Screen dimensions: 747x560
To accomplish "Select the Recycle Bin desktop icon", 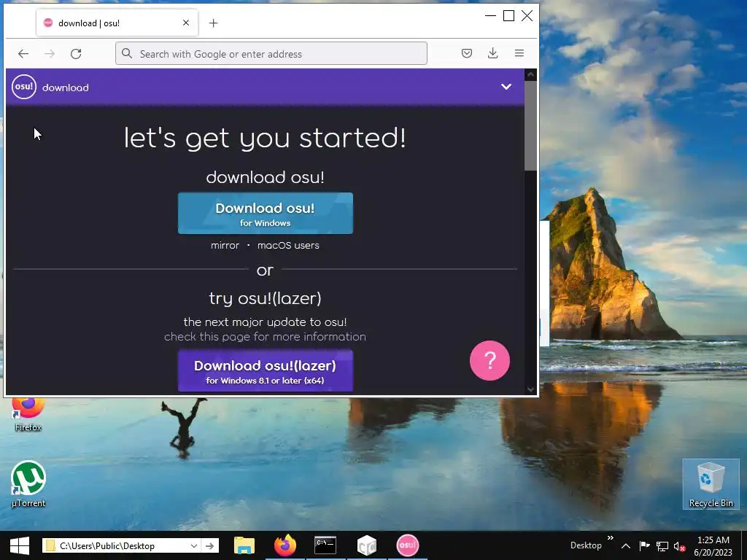I will click(711, 484).
